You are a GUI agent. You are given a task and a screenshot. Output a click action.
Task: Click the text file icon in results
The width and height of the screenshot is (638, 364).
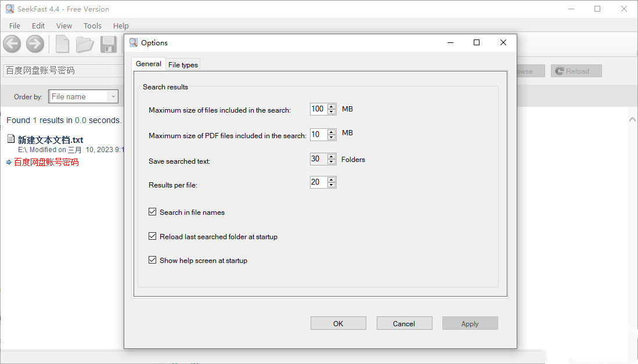[x=11, y=139]
